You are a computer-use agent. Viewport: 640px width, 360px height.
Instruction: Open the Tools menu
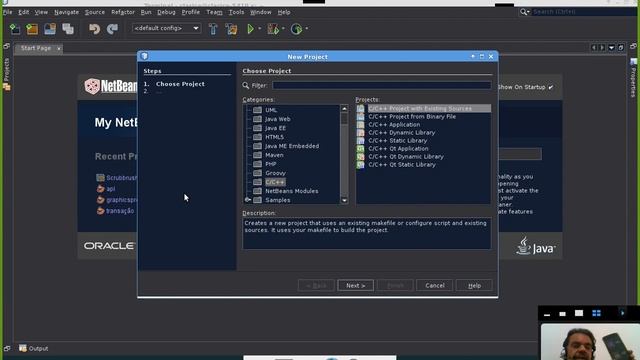(236, 12)
